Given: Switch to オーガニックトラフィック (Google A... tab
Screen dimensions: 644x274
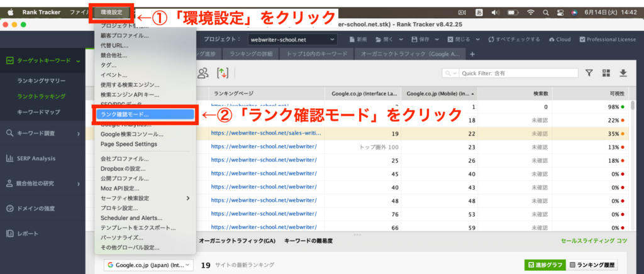Looking at the screenshot, I should click(x=411, y=54).
